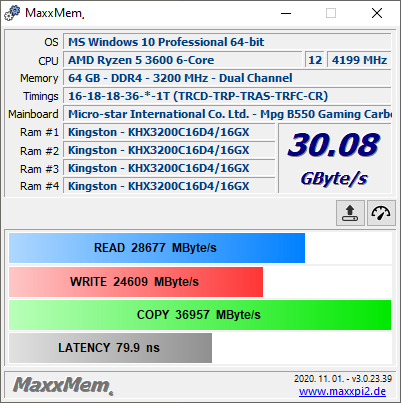Click the Ram #4 Kingston field
This screenshot has width=401, height=403.
pos(169,186)
